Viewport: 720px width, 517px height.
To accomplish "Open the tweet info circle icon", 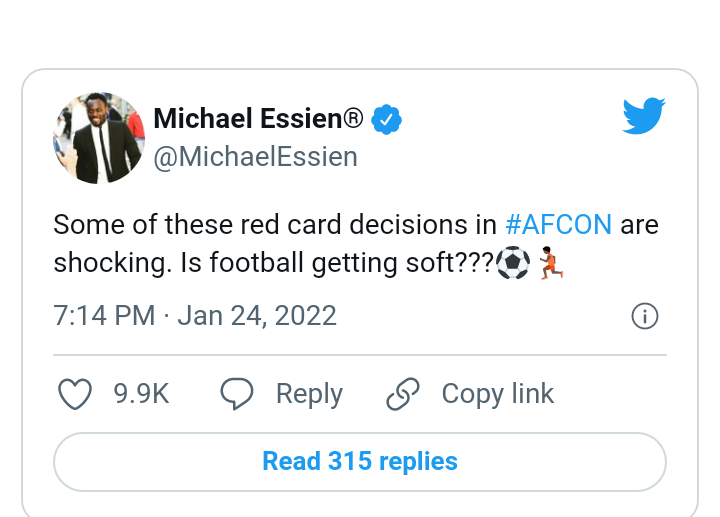I will 645,316.
